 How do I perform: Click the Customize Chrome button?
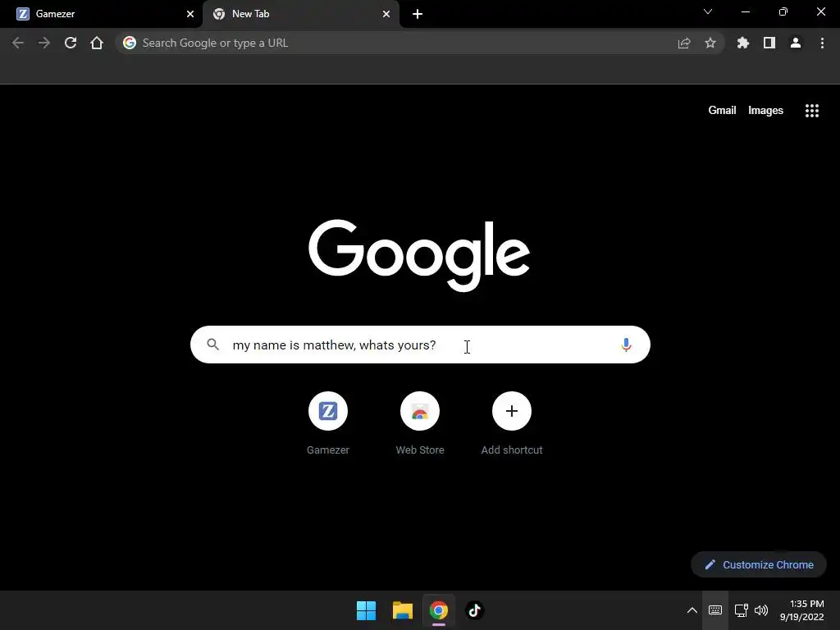click(759, 564)
